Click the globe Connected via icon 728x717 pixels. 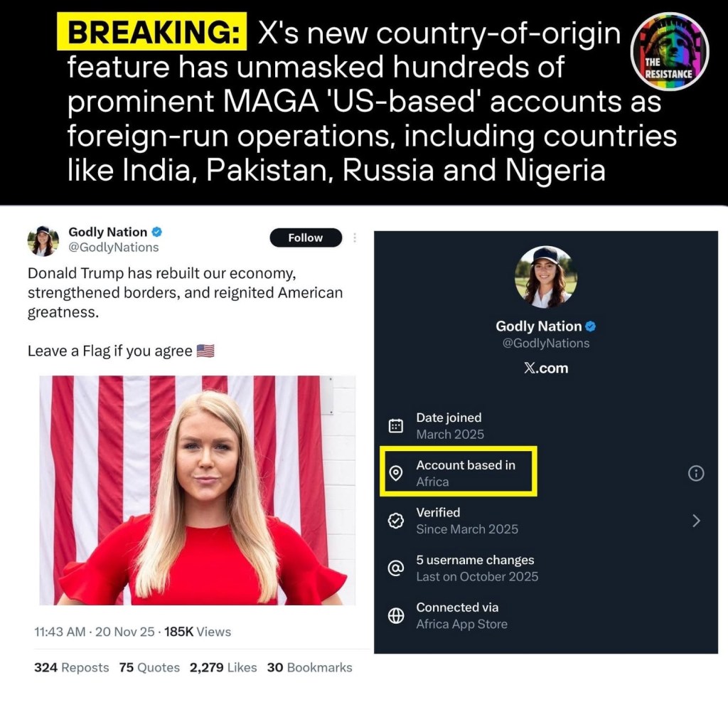tap(395, 616)
